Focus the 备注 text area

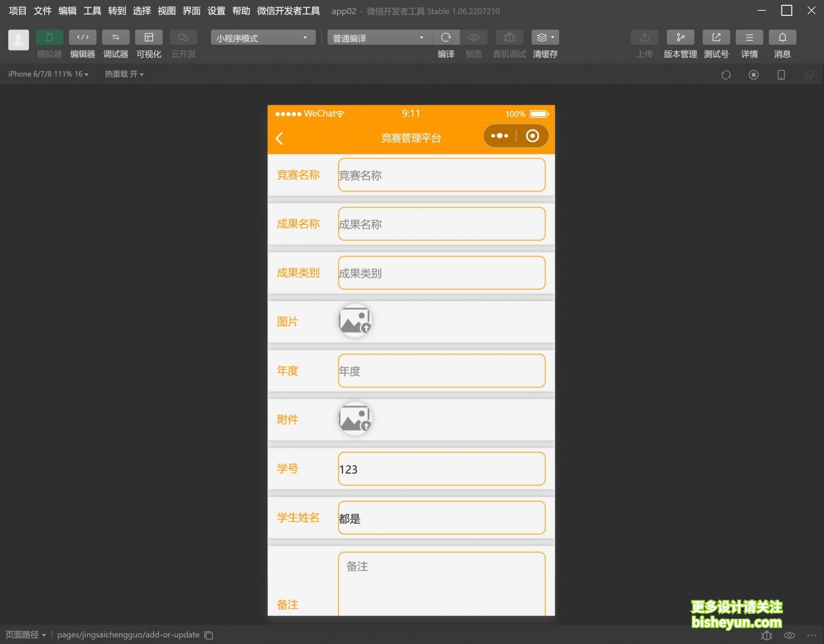click(441, 584)
